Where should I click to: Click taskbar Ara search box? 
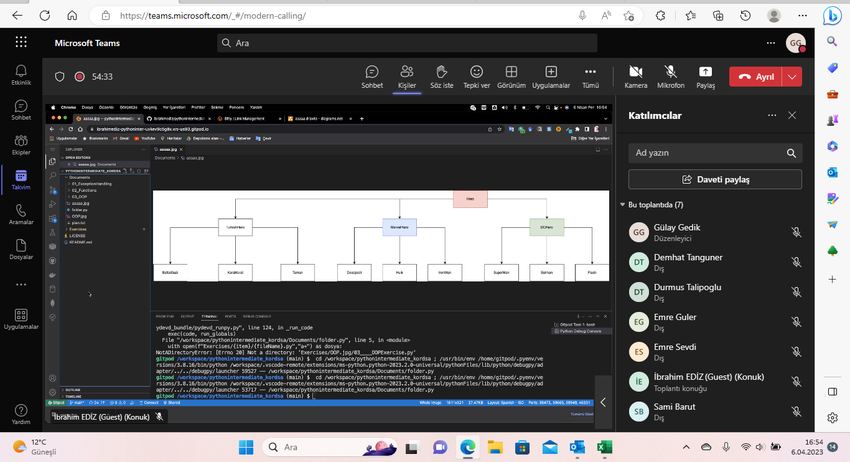(x=331, y=447)
